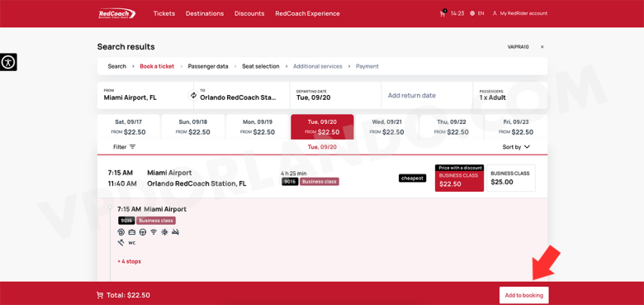Viewport: 644px width, 305px height.
Task: Open the To Orlando RedCoach Station field
Action: (242, 95)
